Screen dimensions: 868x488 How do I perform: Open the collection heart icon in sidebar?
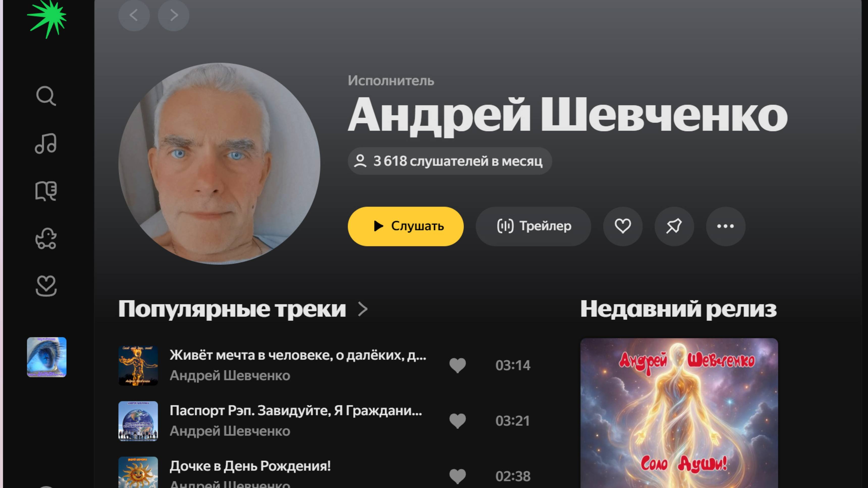[46, 286]
